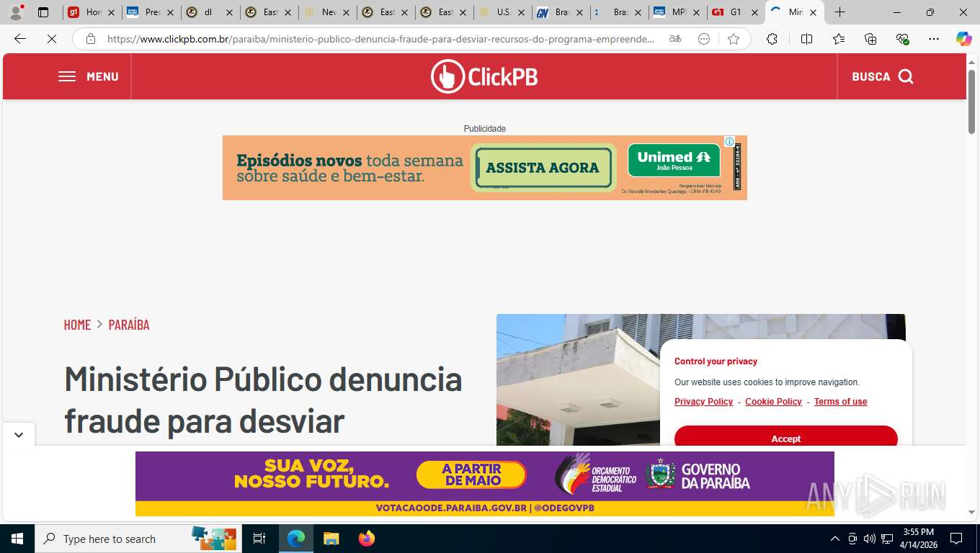The width and height of the screenshot is (980, 553).
Task: Open a new browser tab
Action: (x=839, y=12)
